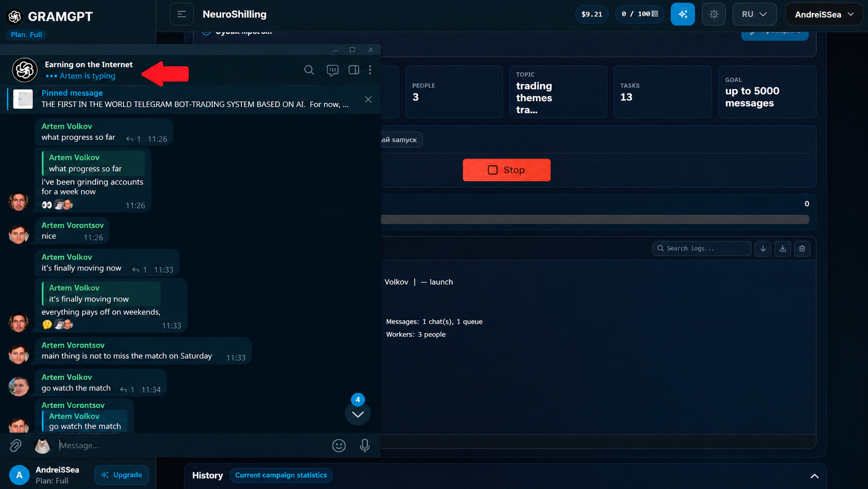Click the 0 / 100 messages counter
This screenshot has height=489, width=868.
640,14
